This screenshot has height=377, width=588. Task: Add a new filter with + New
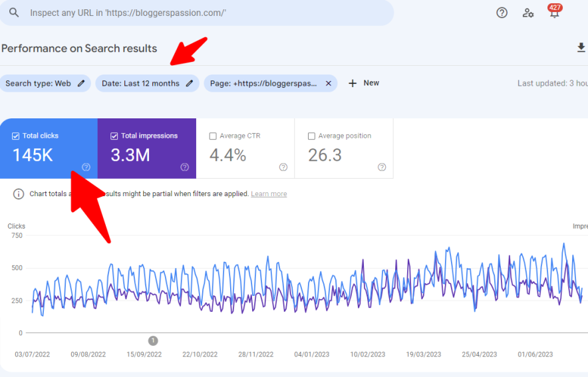pos(364,83)
